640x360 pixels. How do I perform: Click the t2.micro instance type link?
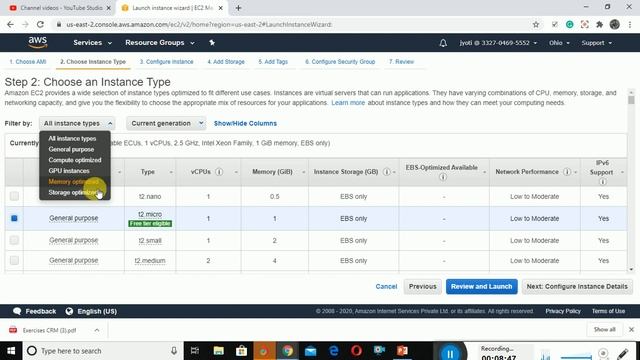150,214
